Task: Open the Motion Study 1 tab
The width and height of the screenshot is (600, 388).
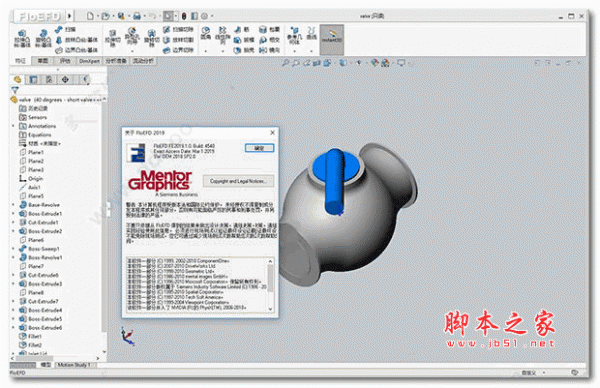Action: tap(74, 365)
